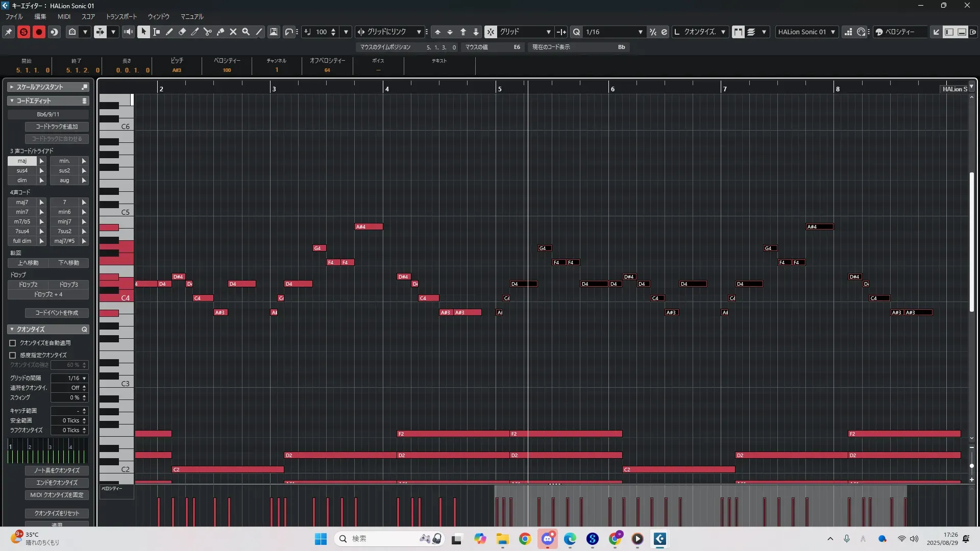Open the MIDI menu
The width and height of the screenshot is (980, 551).
tap(64, 17)
